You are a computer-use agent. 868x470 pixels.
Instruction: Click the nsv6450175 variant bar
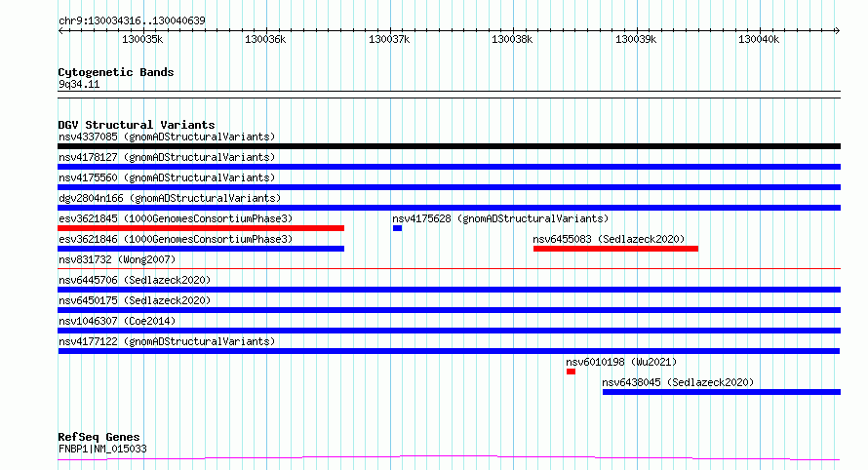pyautogui.click(x=449, y=310)
